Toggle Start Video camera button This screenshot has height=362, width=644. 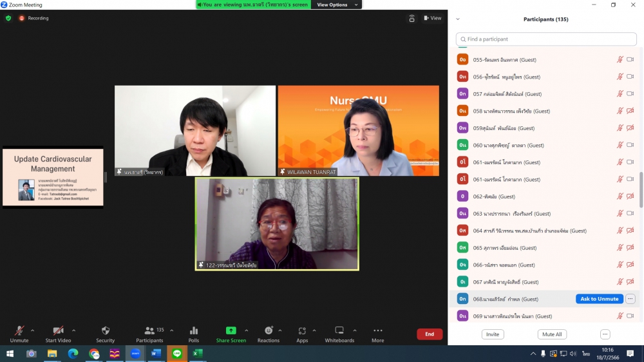click(x=58, y=331)
